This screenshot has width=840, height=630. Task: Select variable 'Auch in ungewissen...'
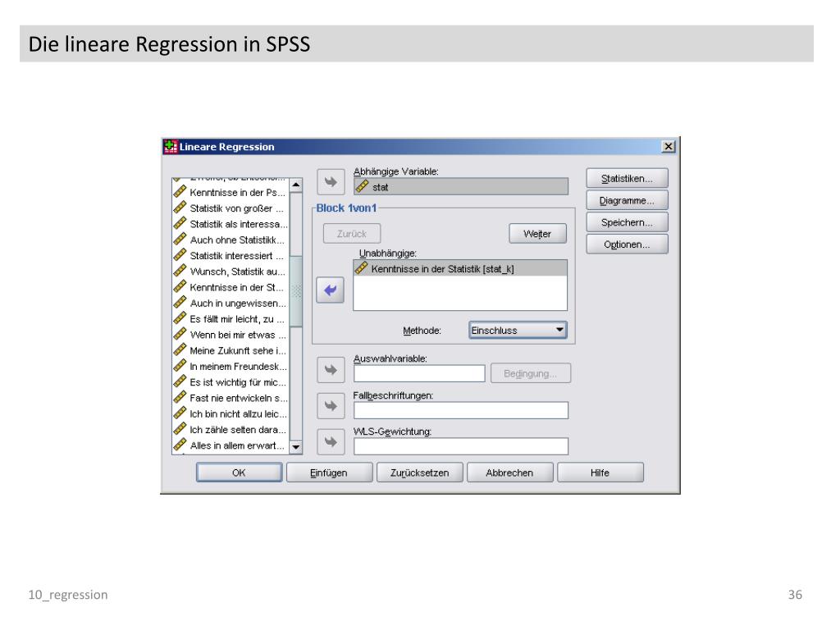pyautogui.click(x=231, y=303)
